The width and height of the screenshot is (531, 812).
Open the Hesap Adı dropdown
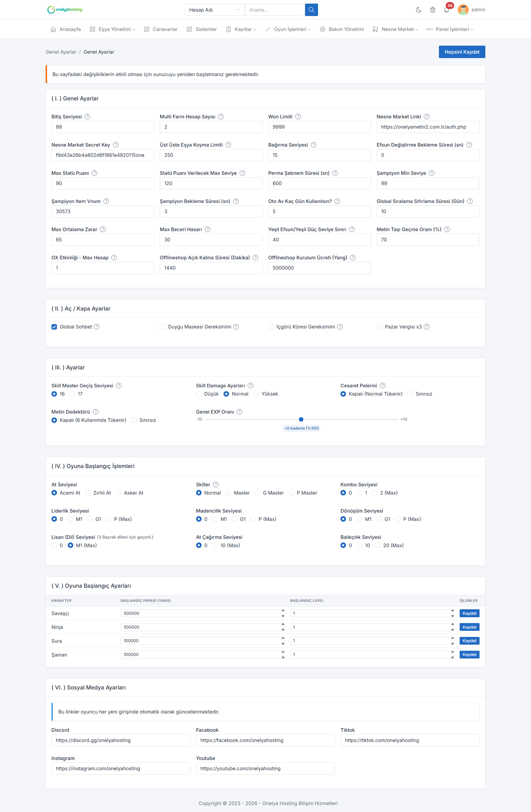click(x=215, y=10)
